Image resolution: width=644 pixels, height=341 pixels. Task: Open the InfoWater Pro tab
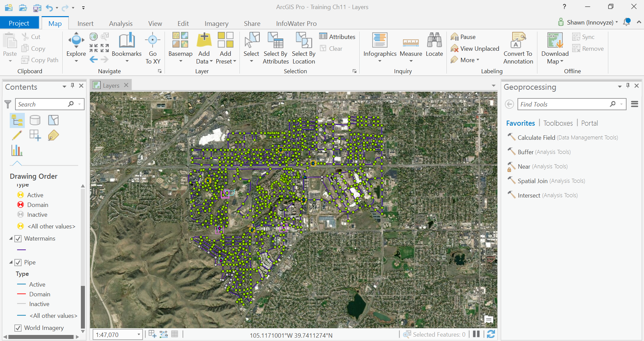point(296,24)
